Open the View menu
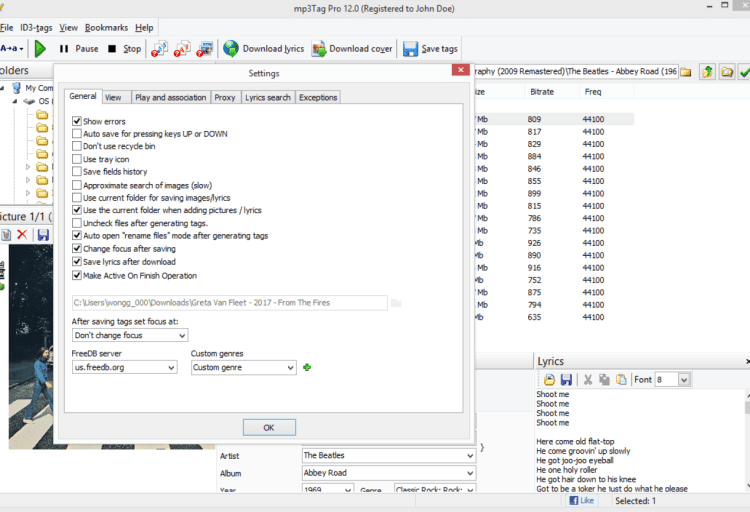750x512 pixels. [68, 28]
